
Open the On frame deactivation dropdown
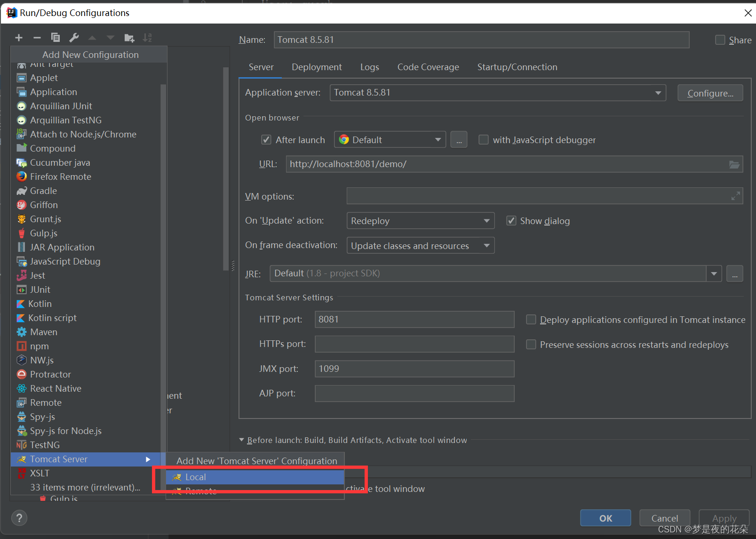click(x=420, y=245)
